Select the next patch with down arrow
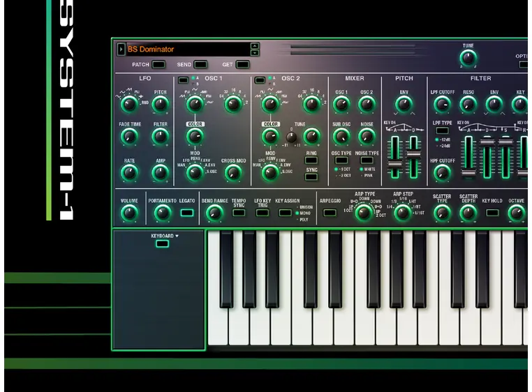Screen dimensions: 532x392 (255, 52)
